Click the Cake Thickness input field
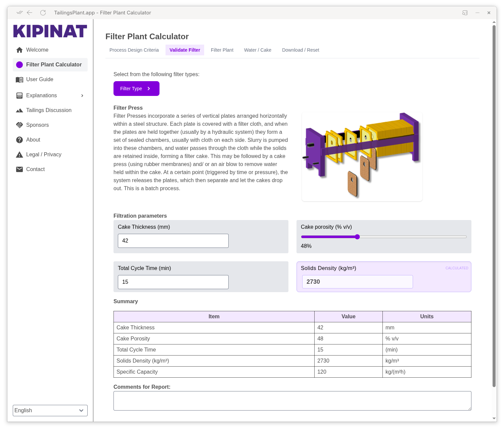Image resolution: width=504 pixels, height=430 pixels. 173,241
